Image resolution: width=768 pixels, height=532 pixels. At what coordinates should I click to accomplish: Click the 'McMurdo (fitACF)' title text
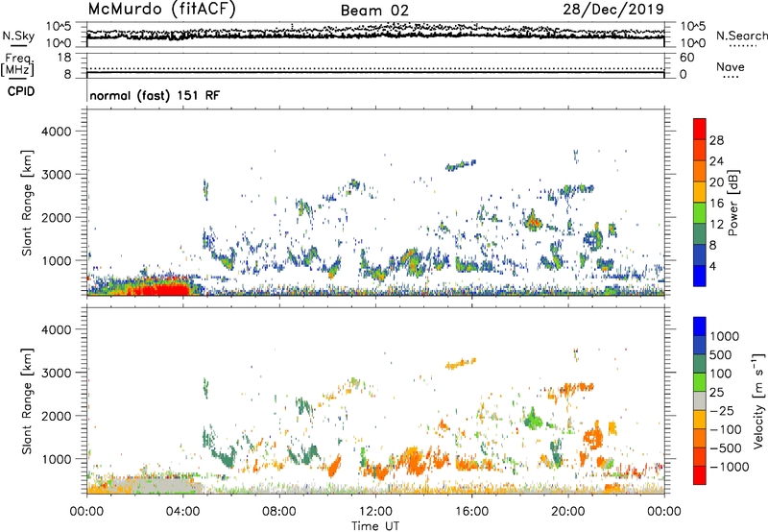(x=161, y=10)
